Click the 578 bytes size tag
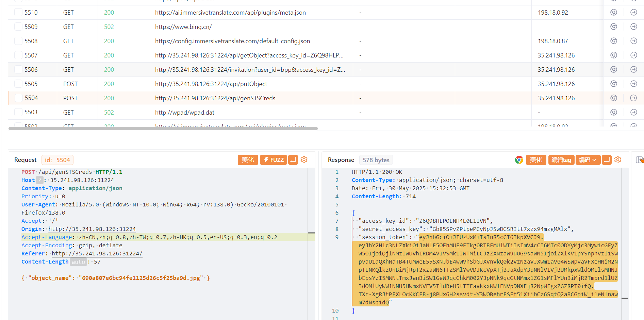The height and width of the screenshot is (320, 644). 376,160
